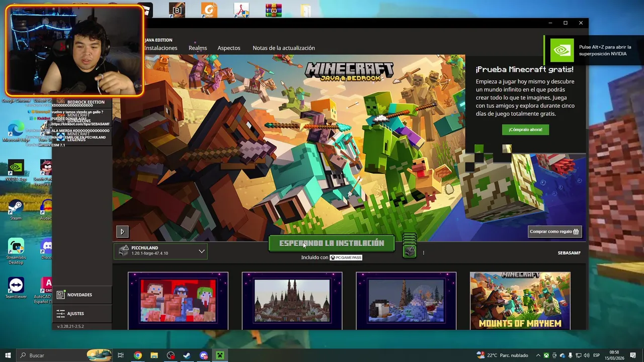Click the server block icon next to play button
Viewport: 644px width, 362px height.
tap(410, 246)
